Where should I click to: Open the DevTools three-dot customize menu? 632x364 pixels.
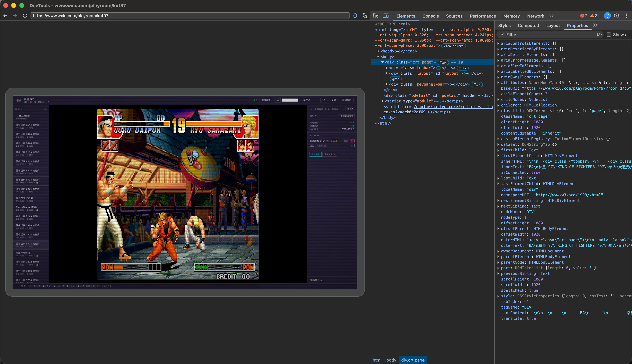(626, 16)
